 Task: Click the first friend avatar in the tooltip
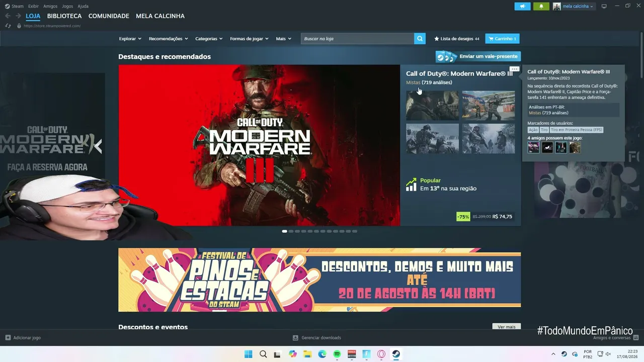point(533,147)
